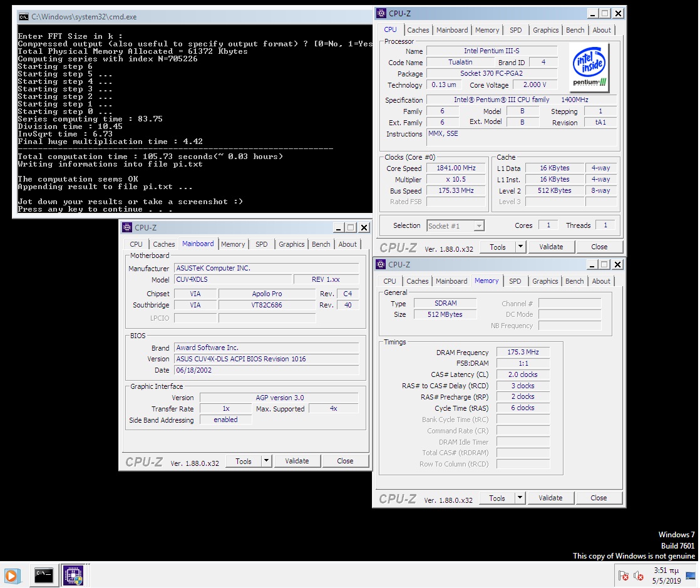Select the SPD tab in the Mainboard window
Viewport: 700px width, 588px height.
coord(262,244)
